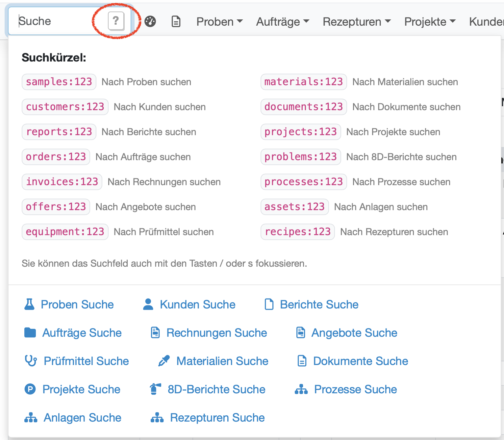Open the Projekte navigation menu
This screenshot has width=504, height=440.
pos(430,22)
